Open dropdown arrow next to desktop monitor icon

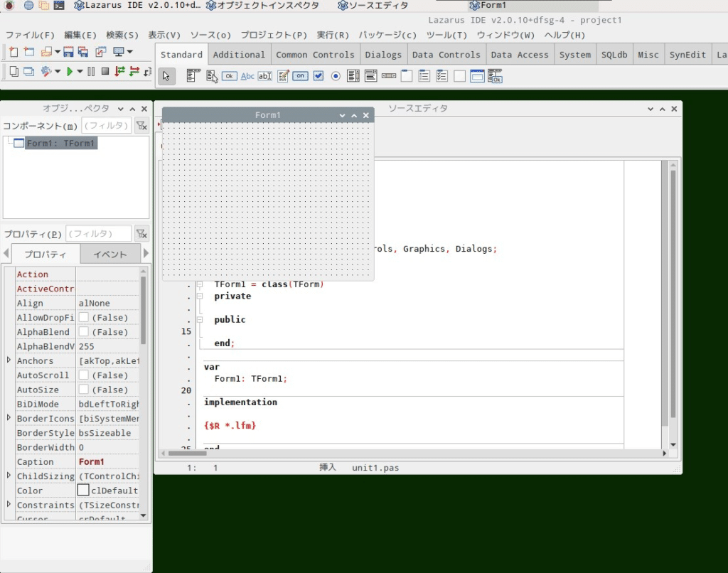(130, 52)
